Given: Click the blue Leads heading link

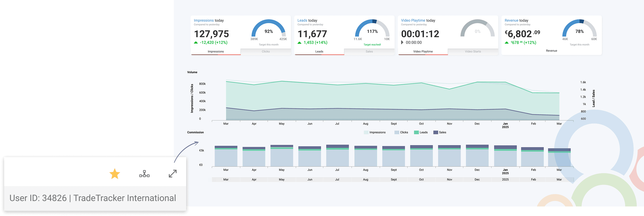Looking at the screenshot, I should 302,20.
